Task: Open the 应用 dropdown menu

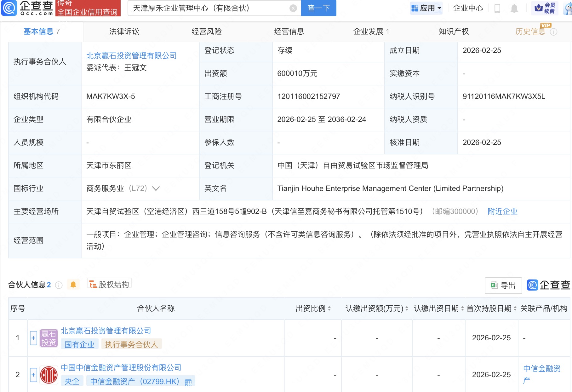Action: (x=426, y=8)
